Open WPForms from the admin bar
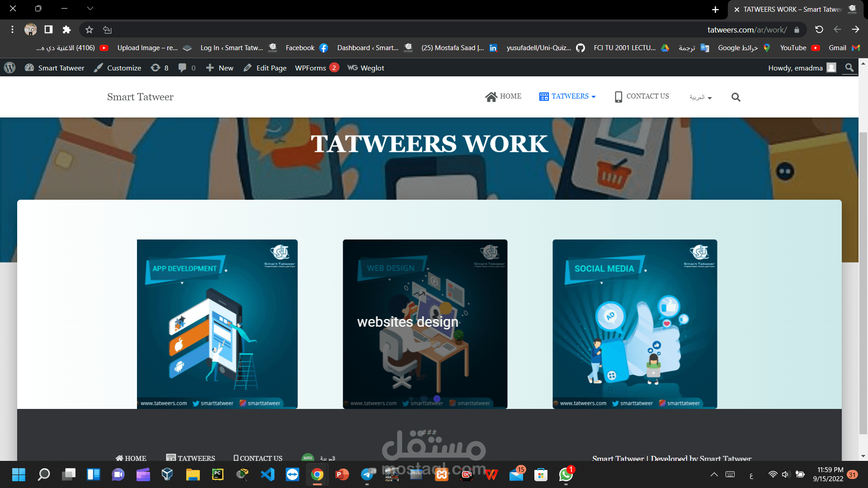This screenshot has width=868, height=488. coord(316,68)
